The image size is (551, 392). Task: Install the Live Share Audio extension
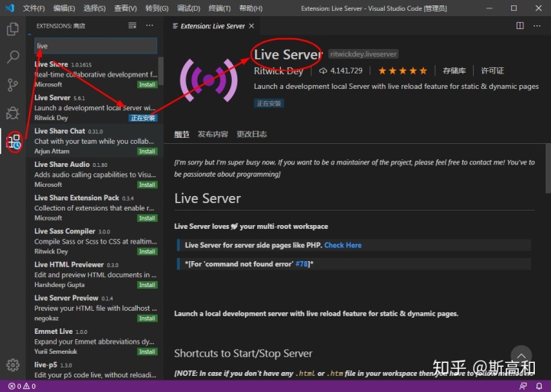point(147,185)
